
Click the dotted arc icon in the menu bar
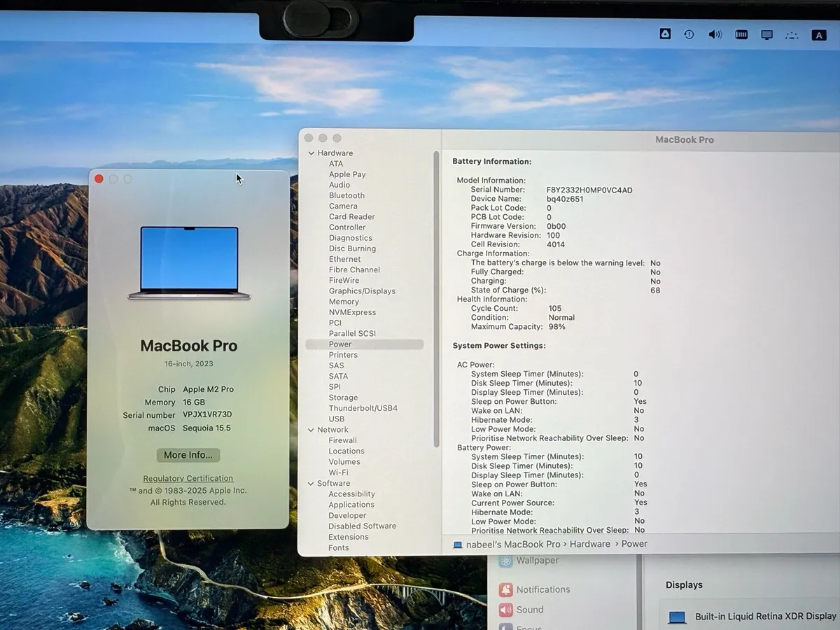coord(792,35)
